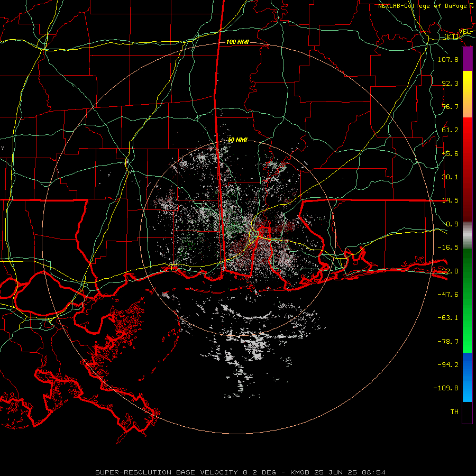Select the 45.6 legend value
The height and width of the screenshot is (476, 476).
pos(450,153)
